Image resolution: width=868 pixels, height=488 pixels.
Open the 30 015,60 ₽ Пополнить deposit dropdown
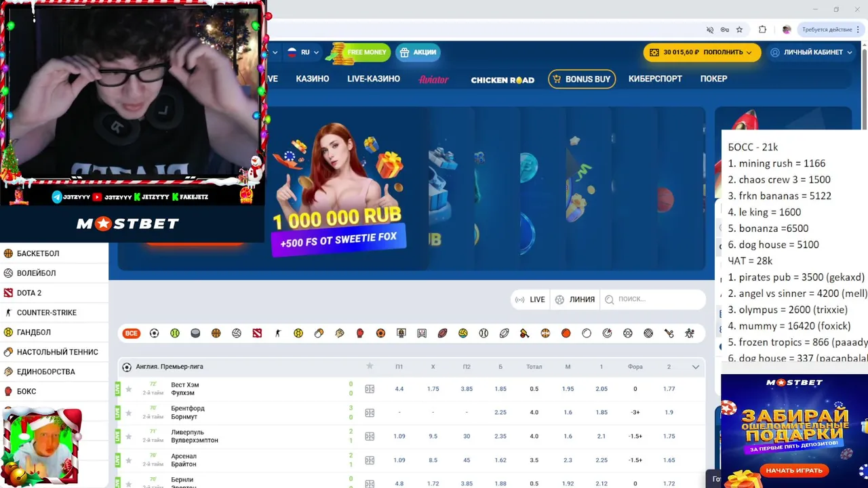coord(702,52)
